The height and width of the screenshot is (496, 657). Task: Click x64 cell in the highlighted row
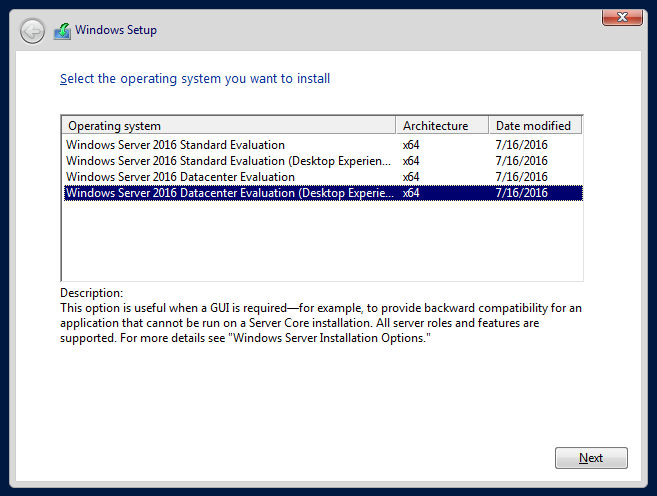(411, 193)
